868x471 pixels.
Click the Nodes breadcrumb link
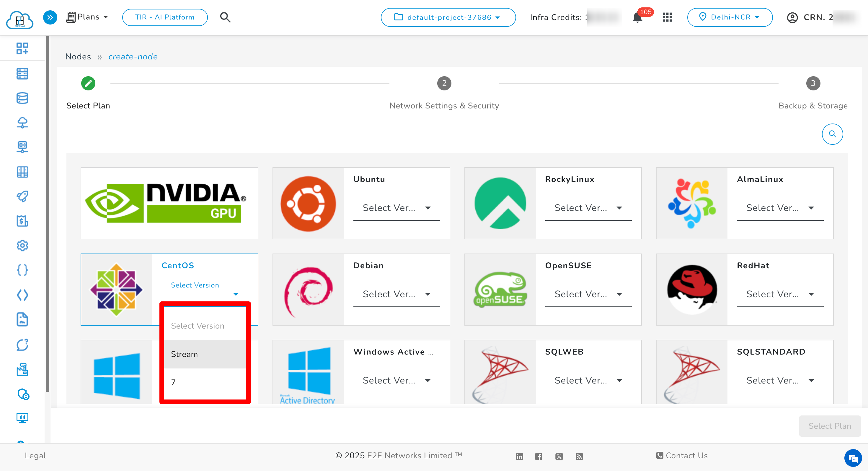click(x=78, y=57)
